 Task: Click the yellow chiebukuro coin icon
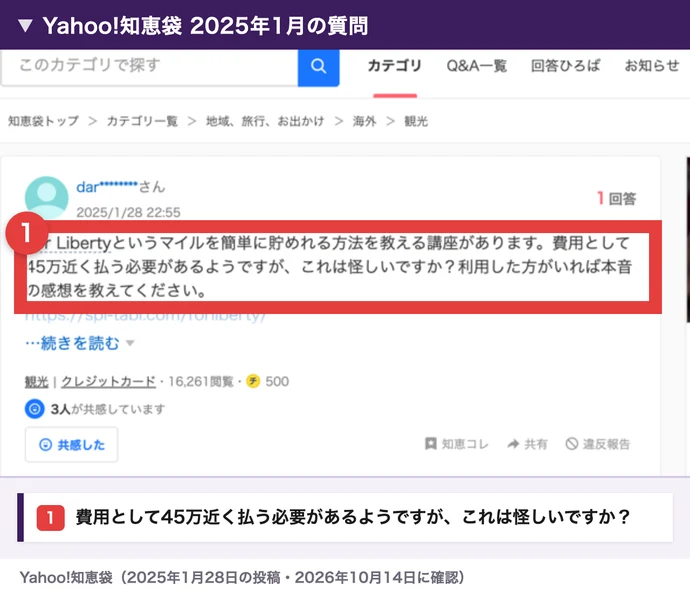coord(253,381)
